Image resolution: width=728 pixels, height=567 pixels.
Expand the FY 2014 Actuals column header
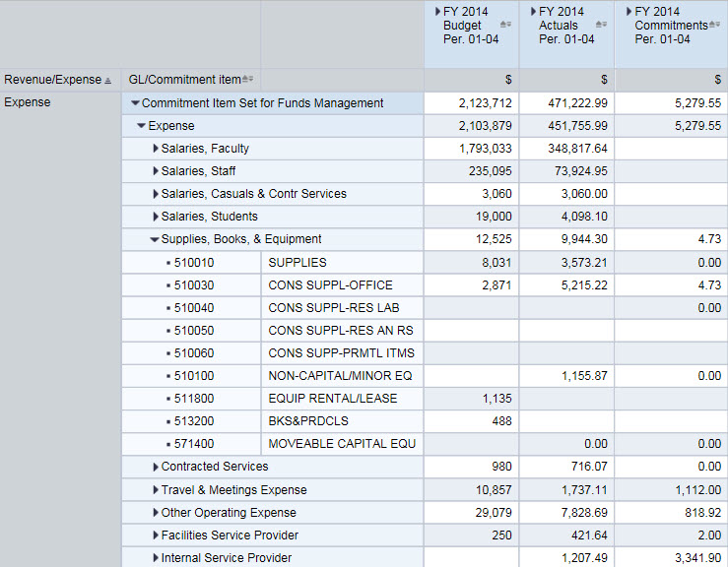tap(534, 12)
